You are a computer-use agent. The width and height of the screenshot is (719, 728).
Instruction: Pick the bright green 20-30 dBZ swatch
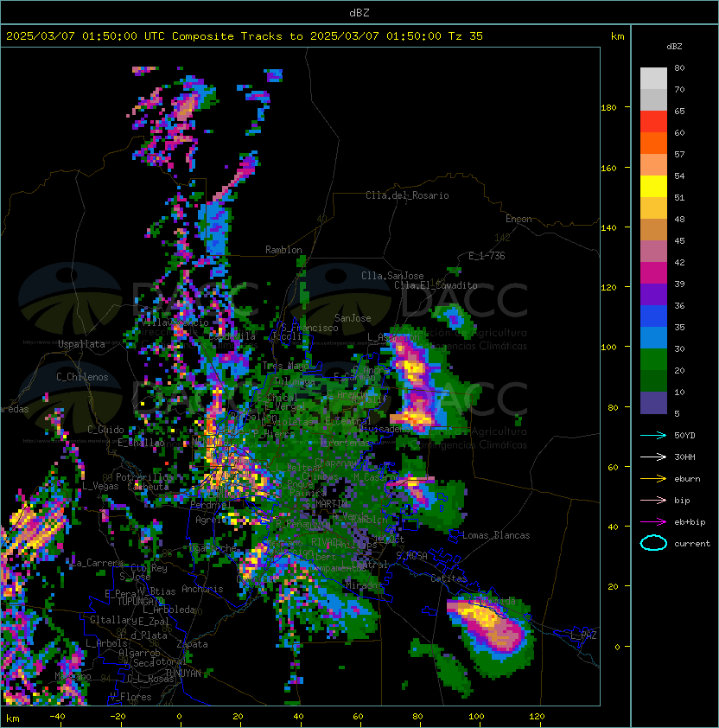click(653, 360)
